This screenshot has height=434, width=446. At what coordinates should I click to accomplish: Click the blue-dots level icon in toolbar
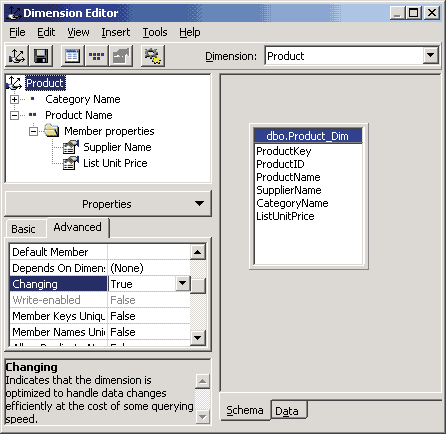point(96,56)
